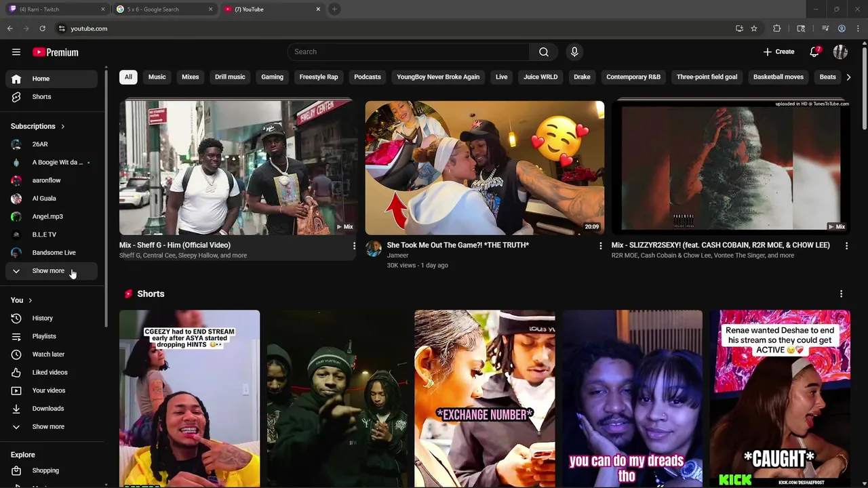Bookmark this page with star

tap(754, 28)
